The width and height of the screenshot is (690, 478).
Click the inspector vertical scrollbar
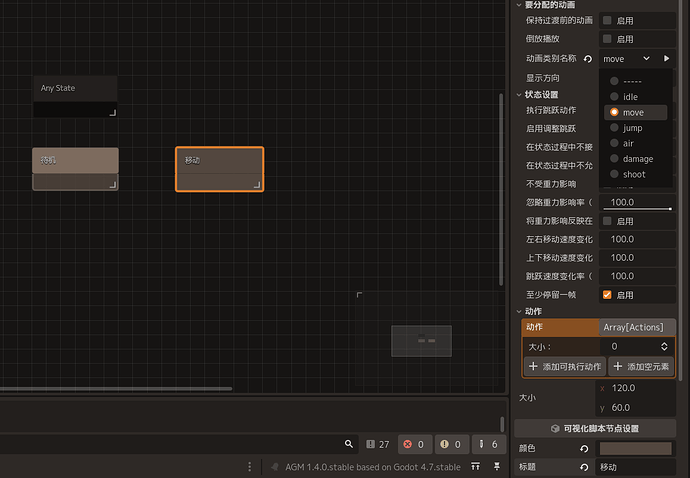(681, 189)
